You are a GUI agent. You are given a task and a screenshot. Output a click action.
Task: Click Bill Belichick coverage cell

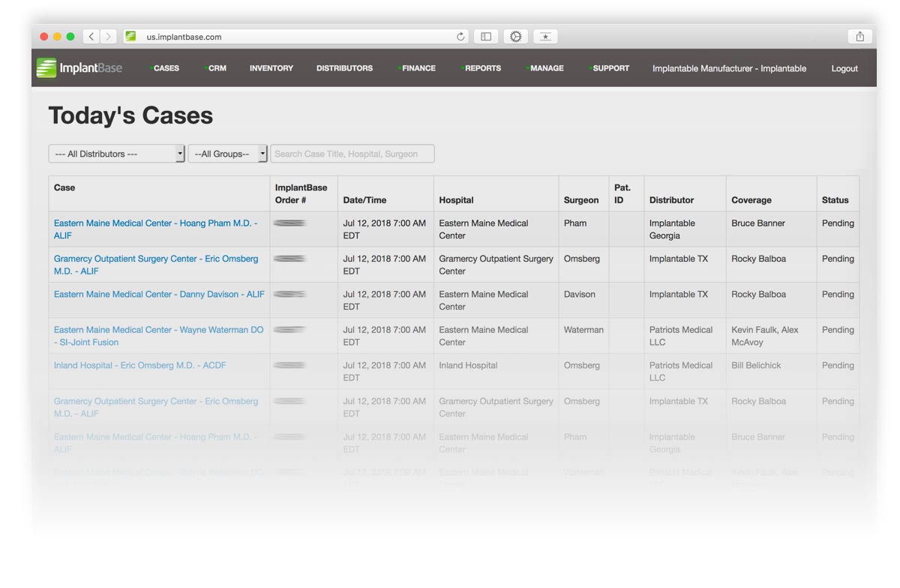756,366
